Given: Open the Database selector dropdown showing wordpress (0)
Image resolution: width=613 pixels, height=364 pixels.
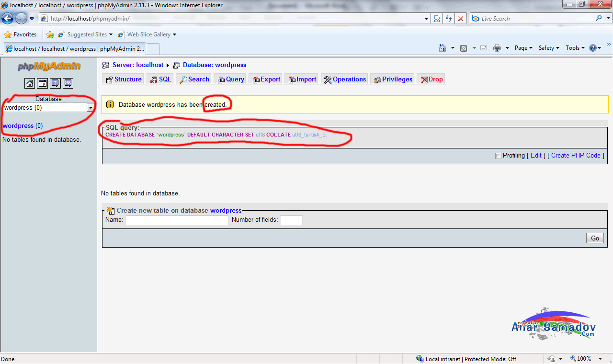Looking at the screenshot, I should [48, 108].
